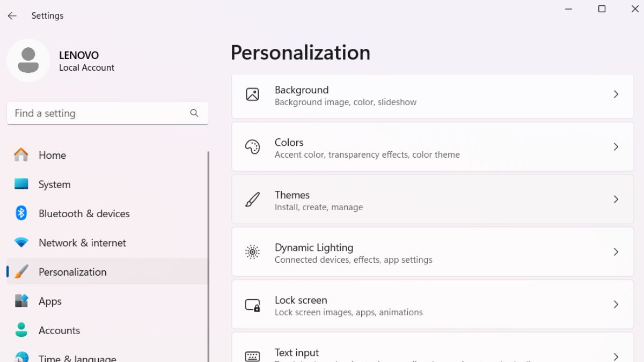Click the Settings window title text
The width and height of the screenshot is (644, 362).
(47, 16)
